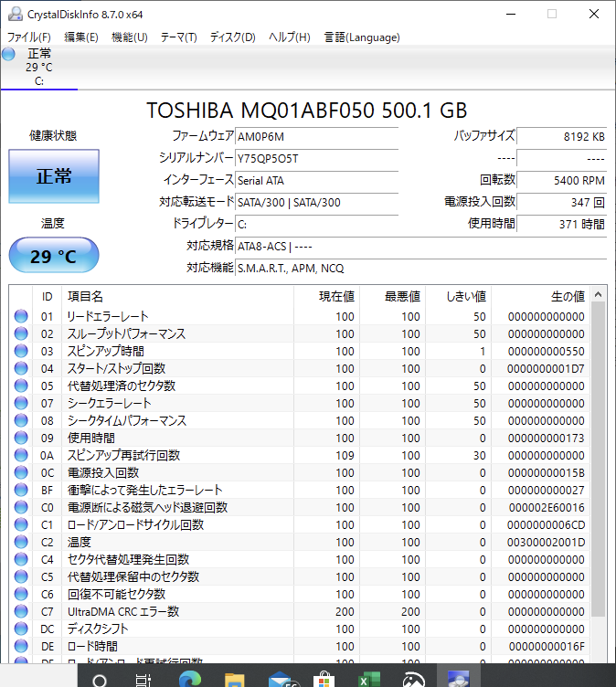Click raw value 000002E60016

coord(547,507)
